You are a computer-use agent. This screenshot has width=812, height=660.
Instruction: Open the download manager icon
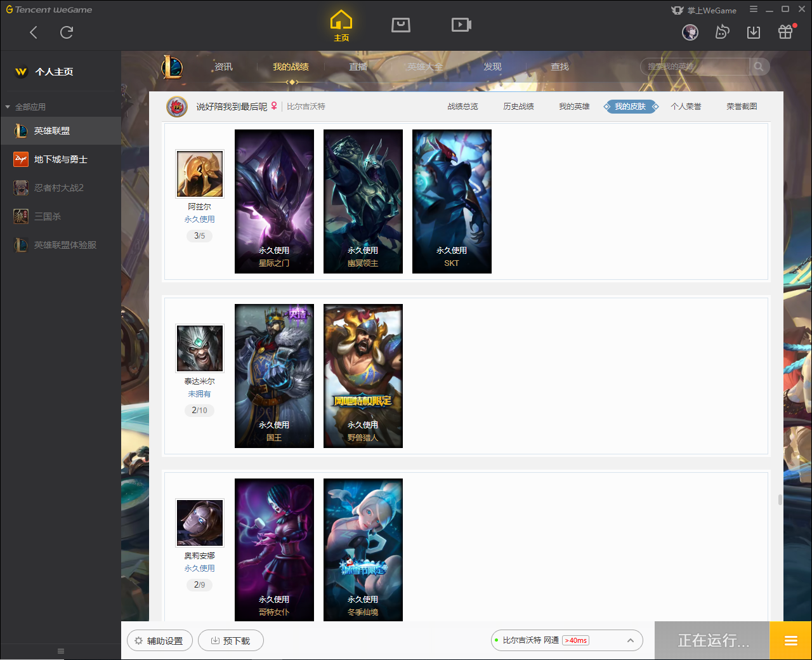754,32
